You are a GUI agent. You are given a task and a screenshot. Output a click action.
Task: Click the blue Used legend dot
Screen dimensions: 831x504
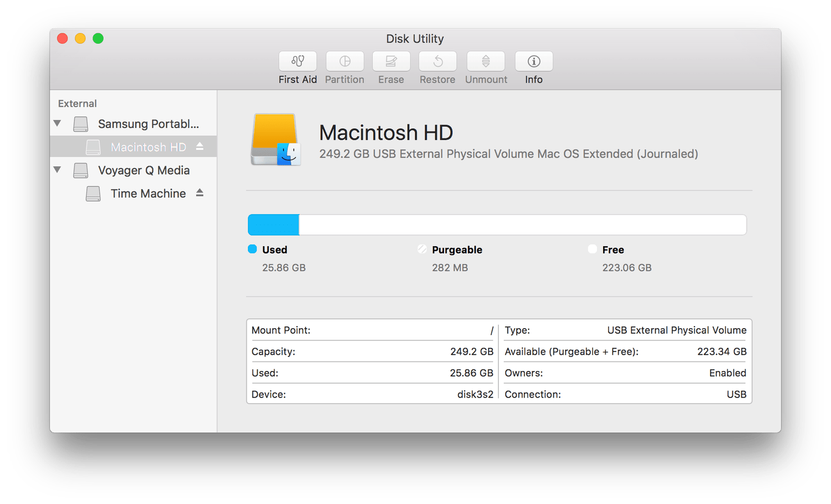pos(252,250)
